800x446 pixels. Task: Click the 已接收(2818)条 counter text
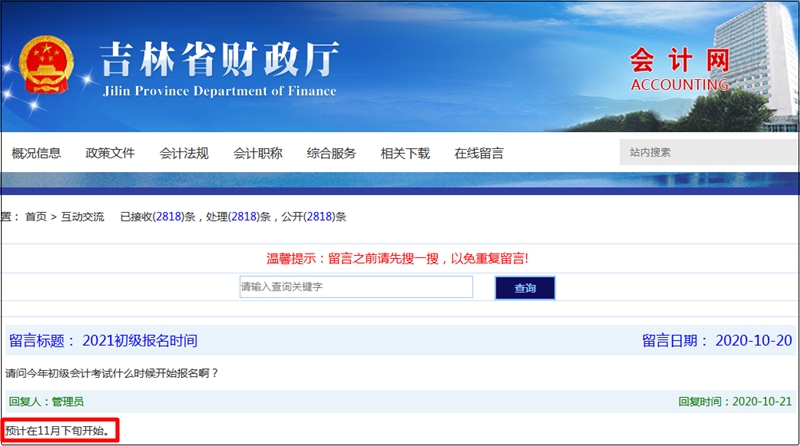coord(158,217)
